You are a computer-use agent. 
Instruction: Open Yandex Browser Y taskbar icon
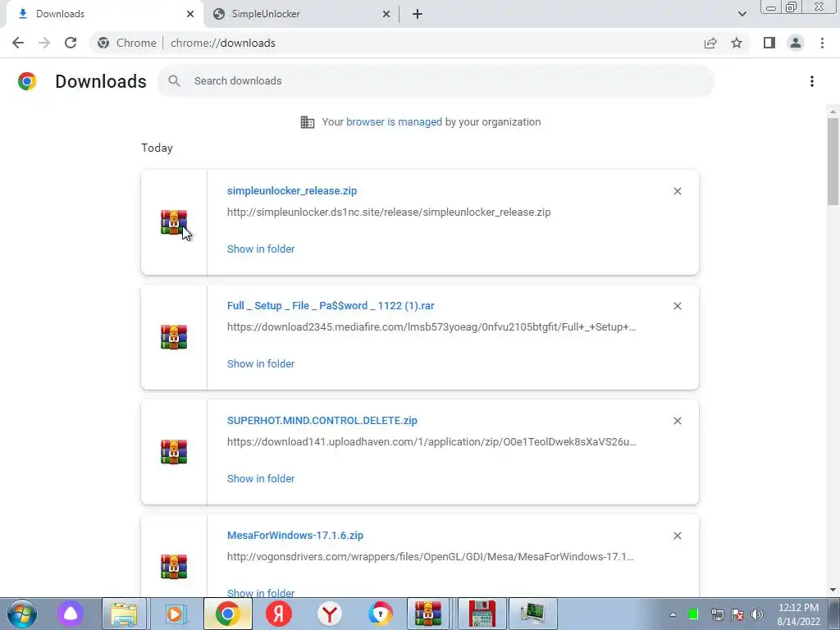330,614
